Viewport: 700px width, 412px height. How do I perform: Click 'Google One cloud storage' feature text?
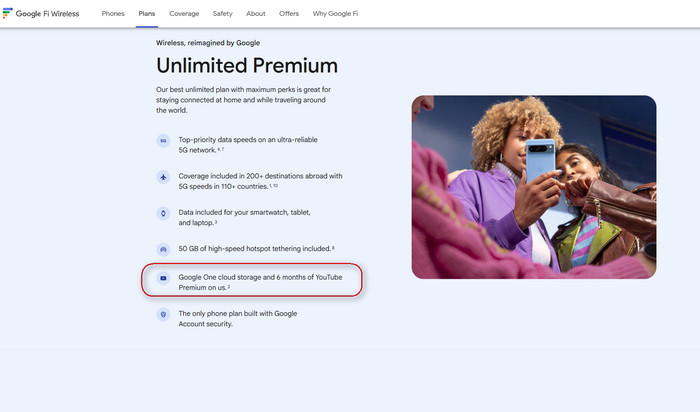260,282
